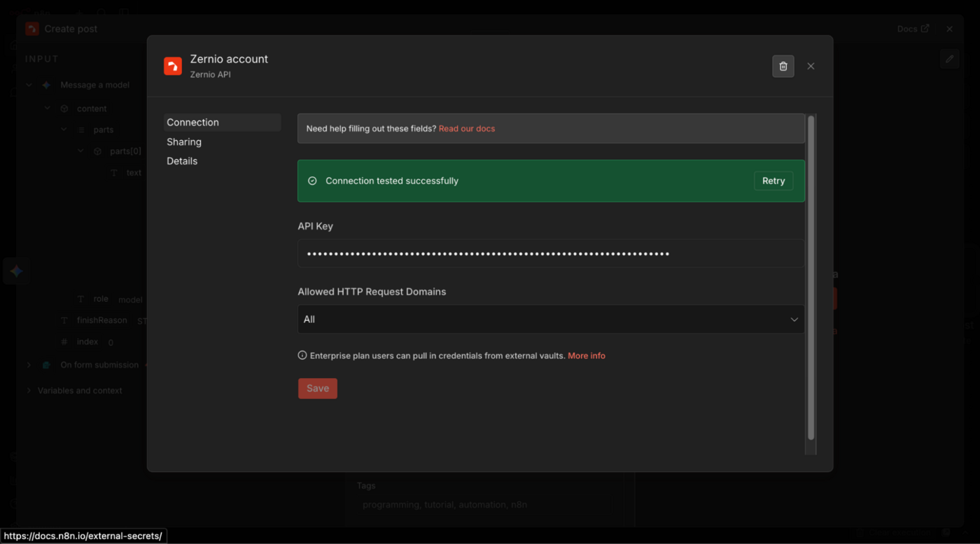Click the info icon beside Enterprise plan note
This screenshot has width=980, height=544.
[302, 356]
